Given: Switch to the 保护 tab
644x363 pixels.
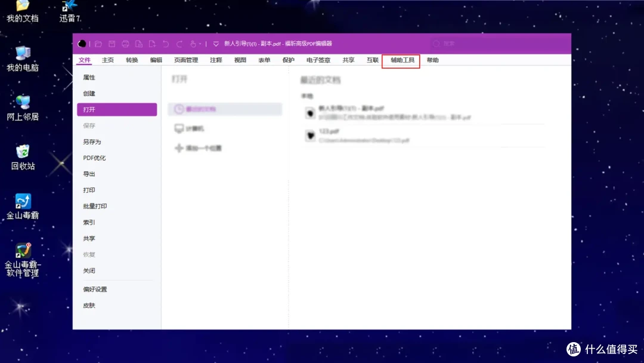Looking at the screenshot, I should click(x=289, y=60).
